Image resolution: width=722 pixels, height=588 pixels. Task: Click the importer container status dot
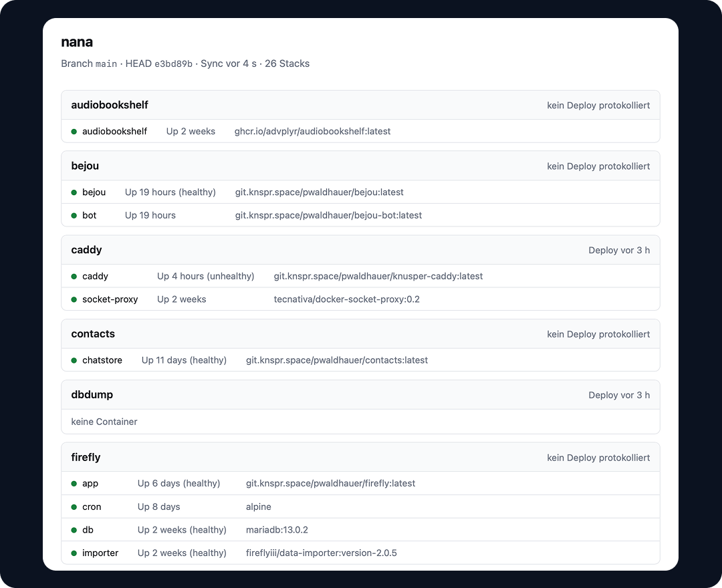pyautogui.click(x=74, y=553)
